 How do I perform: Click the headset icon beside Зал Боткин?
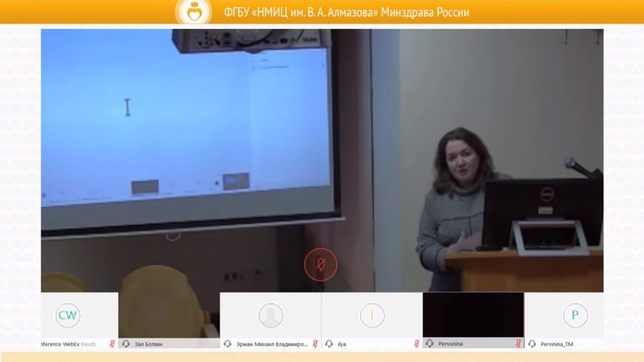[x=126, y=344]
